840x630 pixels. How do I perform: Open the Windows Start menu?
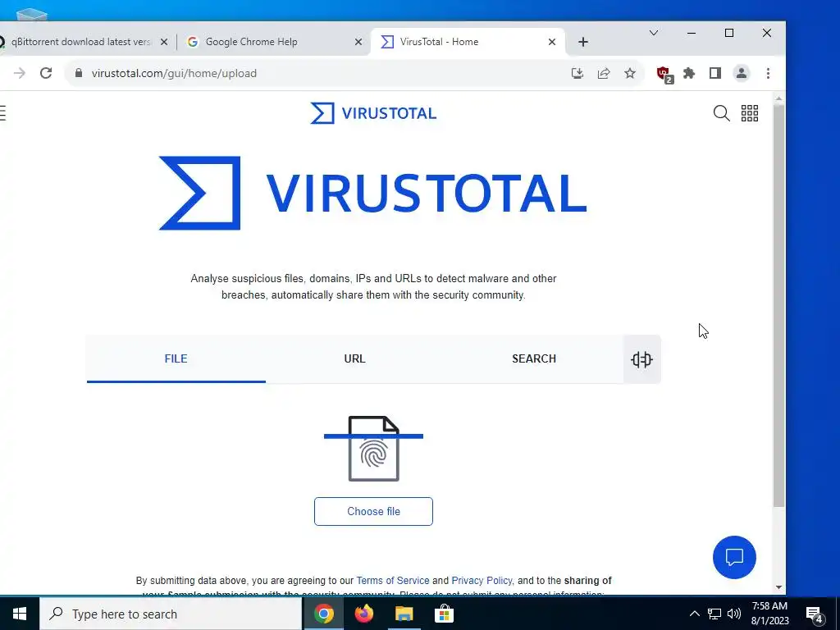click(x=20, y=614)
